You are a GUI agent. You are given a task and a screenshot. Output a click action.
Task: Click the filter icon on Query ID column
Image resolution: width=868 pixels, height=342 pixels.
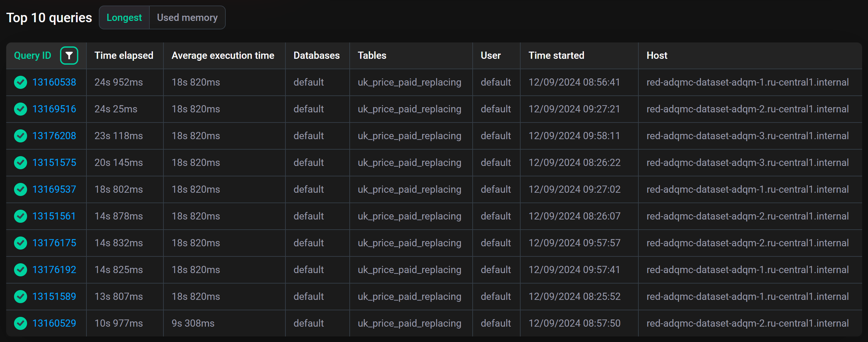[x=69, y=55]
